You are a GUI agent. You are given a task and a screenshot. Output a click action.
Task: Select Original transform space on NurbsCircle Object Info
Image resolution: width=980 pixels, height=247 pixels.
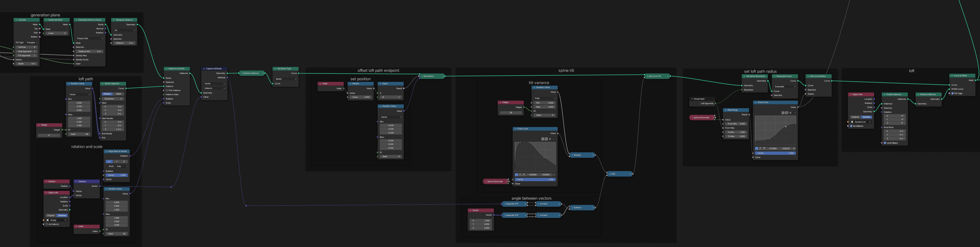click(x=855, y=117)
